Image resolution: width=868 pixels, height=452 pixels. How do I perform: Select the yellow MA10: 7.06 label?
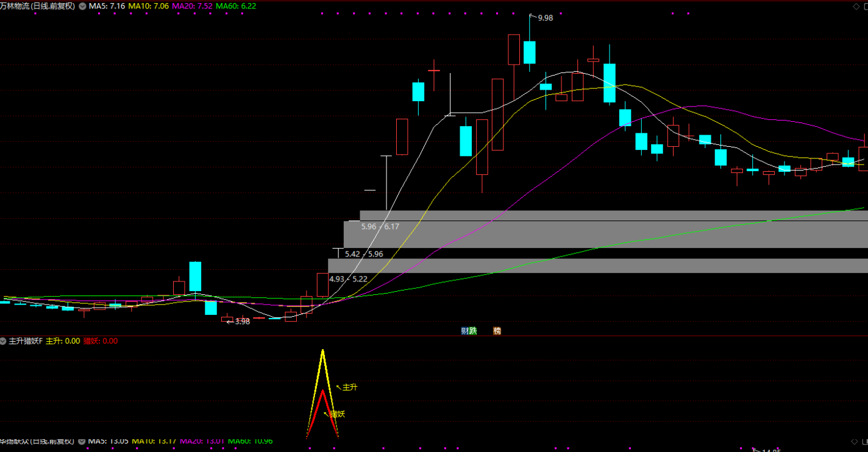tap(148, 6)
